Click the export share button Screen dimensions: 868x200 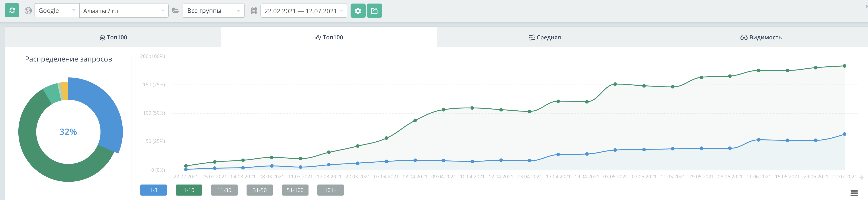coord(374,11)
